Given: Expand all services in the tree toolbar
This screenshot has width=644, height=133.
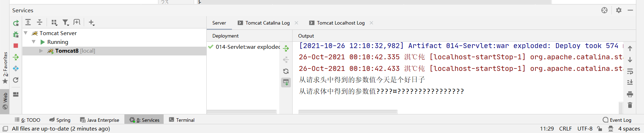Looking at the screenshot, I should 28,22.
